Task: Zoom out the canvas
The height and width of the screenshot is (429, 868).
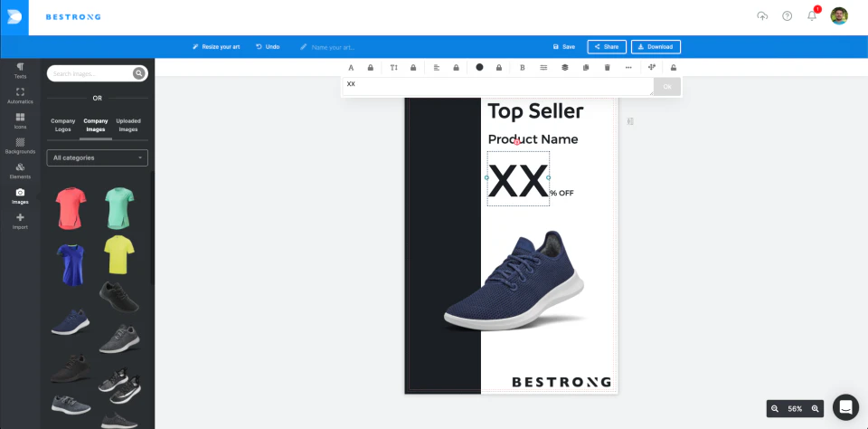Action: (775, 408)
